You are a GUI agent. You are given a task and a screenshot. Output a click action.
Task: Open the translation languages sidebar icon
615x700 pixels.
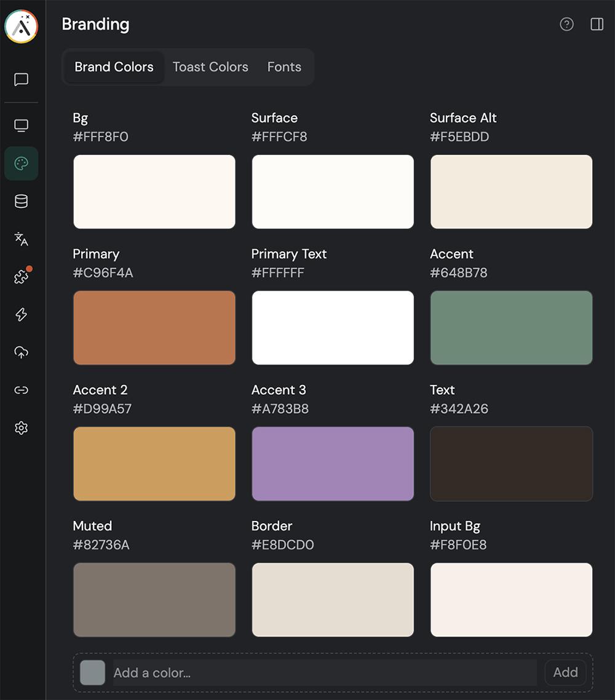(x=22, y=239)
